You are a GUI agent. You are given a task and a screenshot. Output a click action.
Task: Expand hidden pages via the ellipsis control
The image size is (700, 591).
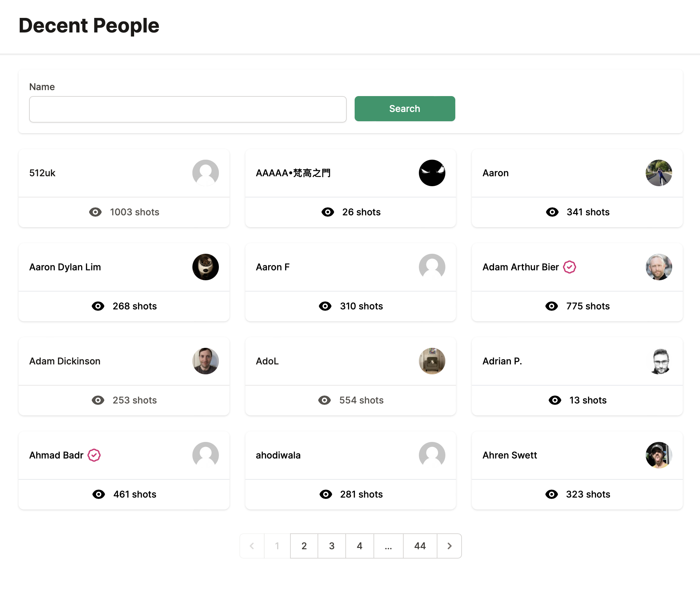pyautogui.click(x=388, y=546)
